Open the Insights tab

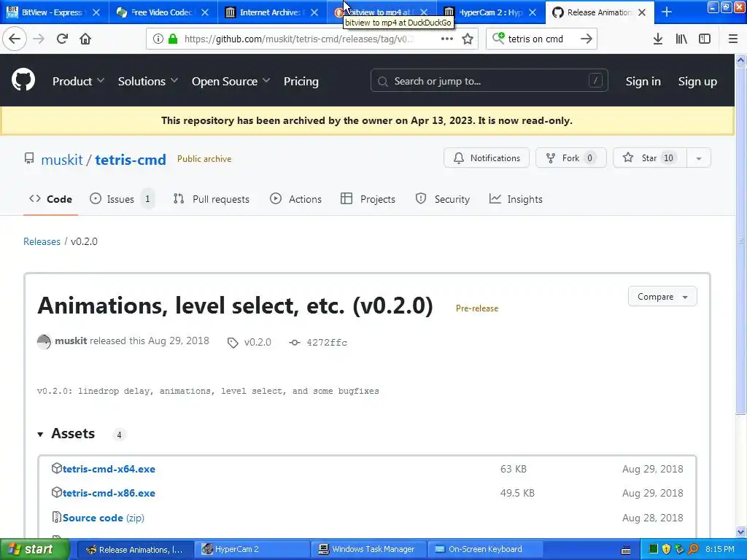click(516, 199)
